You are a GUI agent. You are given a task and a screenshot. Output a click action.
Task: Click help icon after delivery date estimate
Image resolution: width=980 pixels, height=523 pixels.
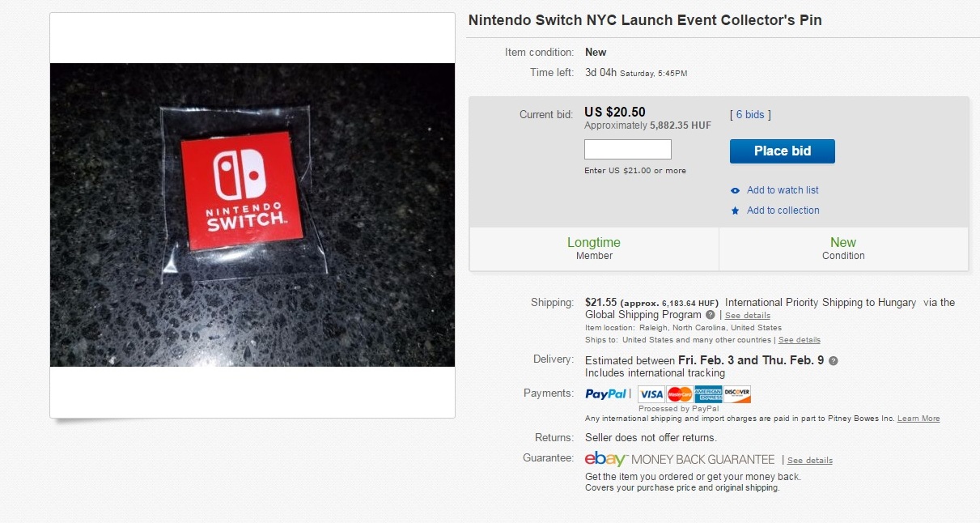coord(834,361)
